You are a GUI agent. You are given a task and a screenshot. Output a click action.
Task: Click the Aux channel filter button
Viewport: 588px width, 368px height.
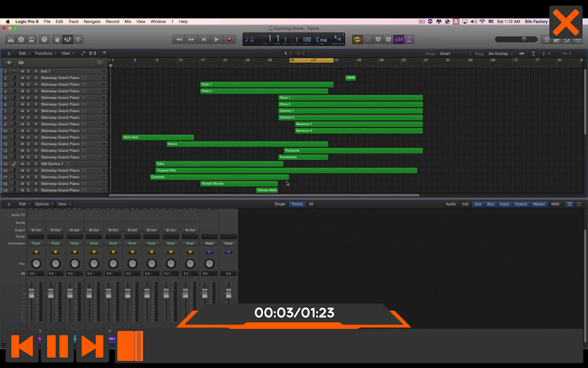coord(478,204)
